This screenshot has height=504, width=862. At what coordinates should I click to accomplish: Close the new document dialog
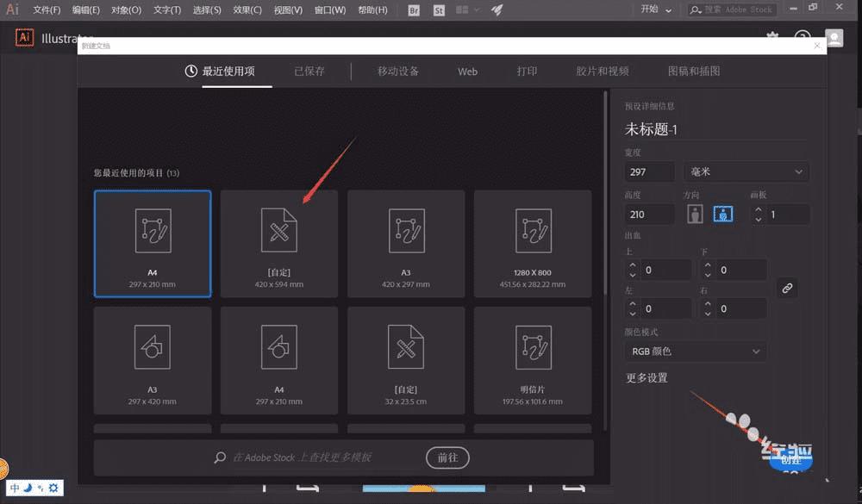point(817,46)
